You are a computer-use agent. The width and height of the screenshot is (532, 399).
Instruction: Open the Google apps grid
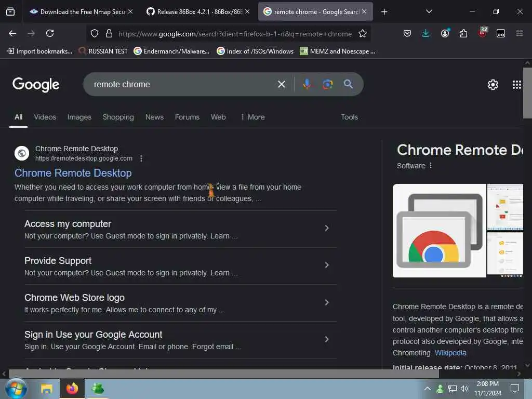pos(516,85)
